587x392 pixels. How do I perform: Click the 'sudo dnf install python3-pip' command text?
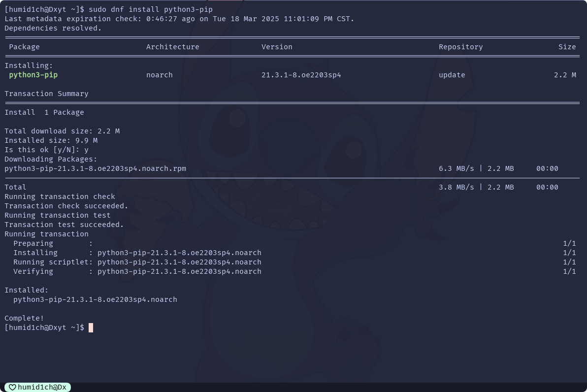[x=151, y=9]
